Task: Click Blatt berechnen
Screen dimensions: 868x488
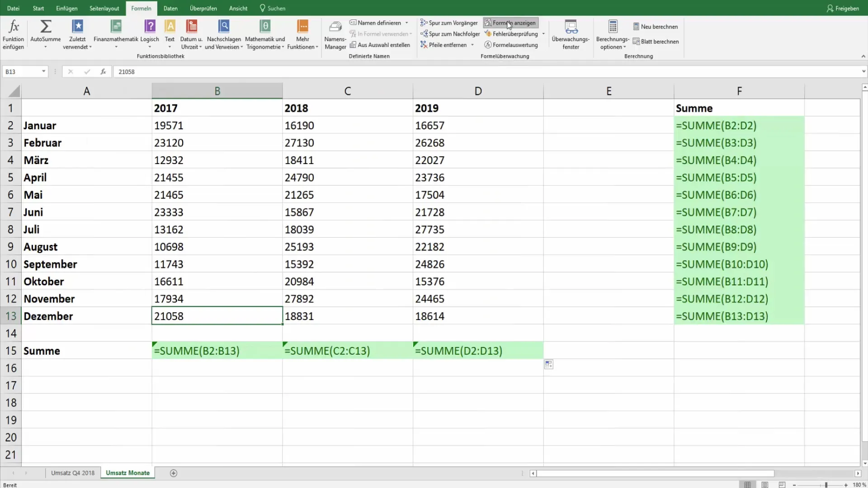Action: coord(656,42)
